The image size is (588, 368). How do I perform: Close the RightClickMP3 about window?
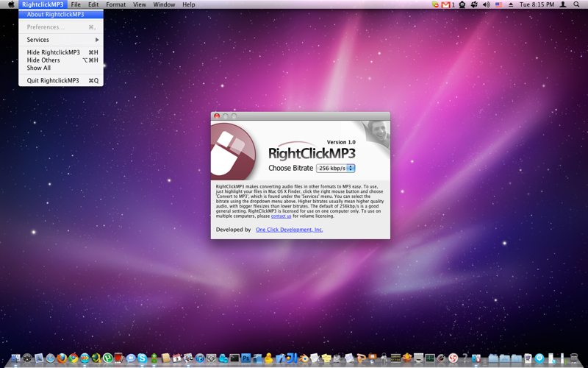point(217,116)
